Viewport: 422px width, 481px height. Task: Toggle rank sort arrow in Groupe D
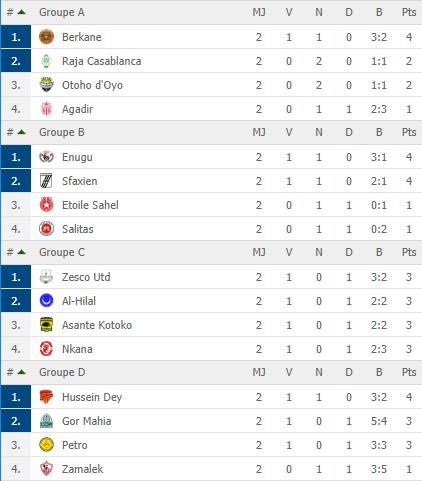point(22,372)
